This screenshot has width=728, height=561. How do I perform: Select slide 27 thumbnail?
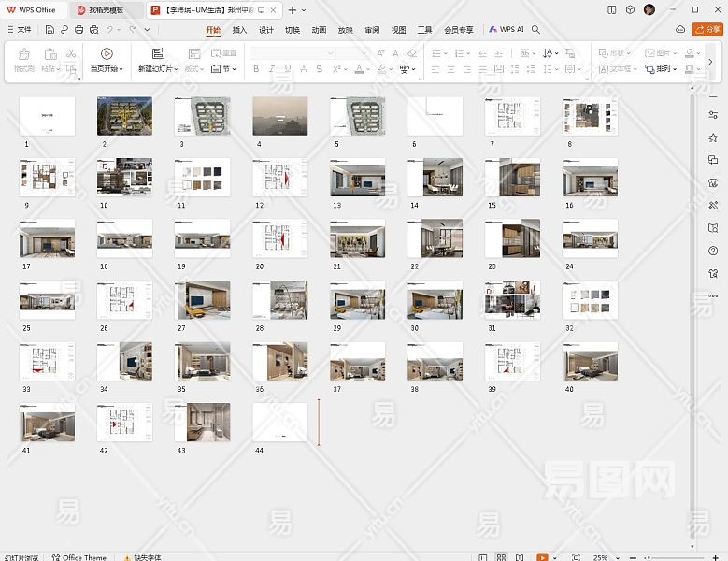[x=202, y=300]
